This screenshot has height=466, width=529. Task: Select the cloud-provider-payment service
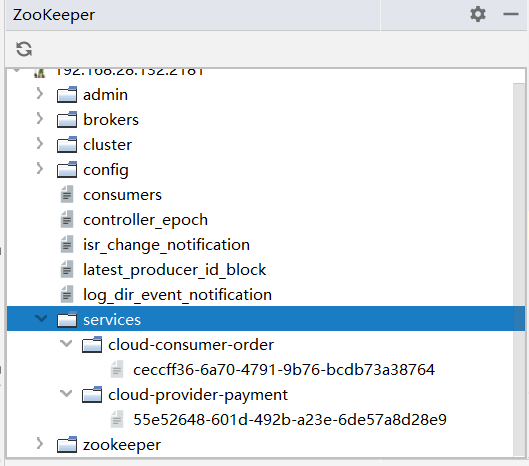198,395
